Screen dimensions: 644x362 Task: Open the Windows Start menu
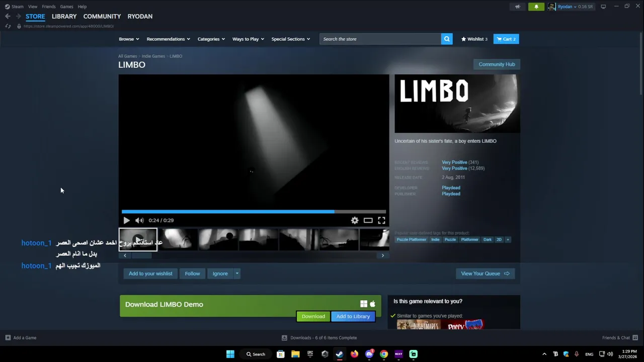pos(230,354)
